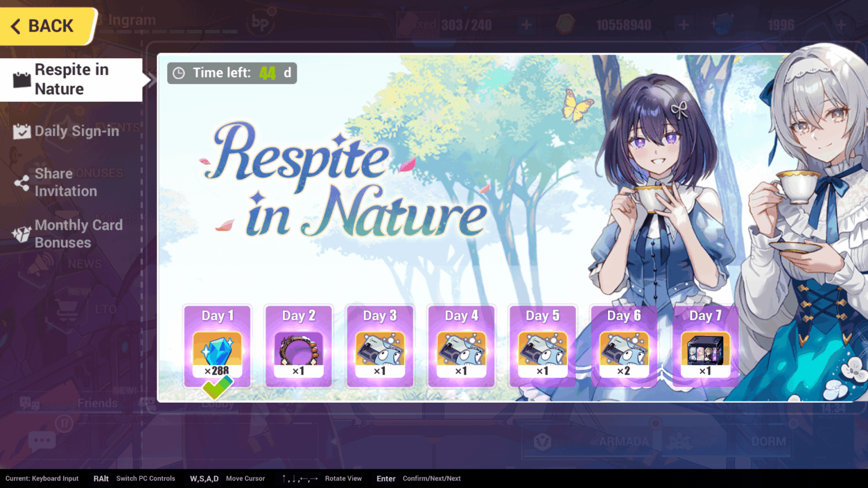Click the DORM button
Viewport: 868px width, 488px height.
(x=769, y=441)
